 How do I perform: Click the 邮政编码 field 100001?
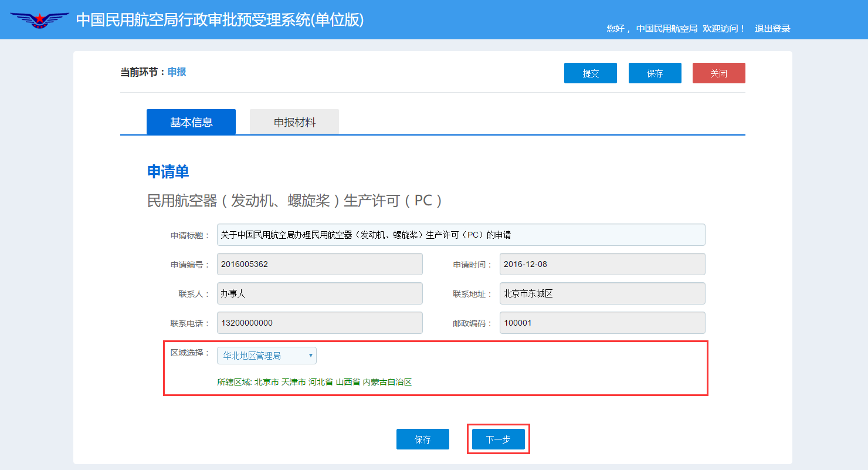602,323
